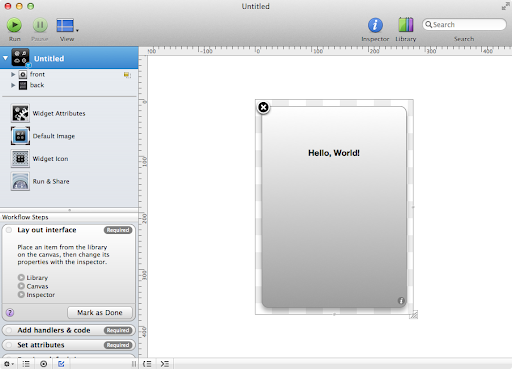Click the info i button on the widget
This screenshot has width=512, height=369.
pos(401,301)
